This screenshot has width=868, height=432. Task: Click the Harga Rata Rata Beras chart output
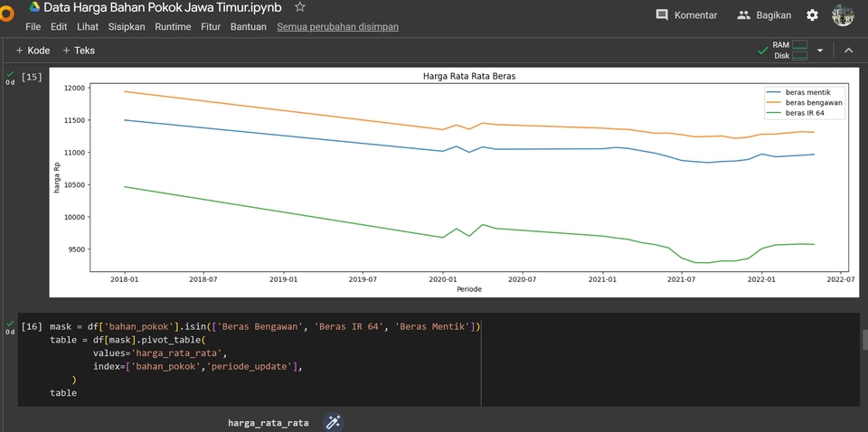point(452,182)
